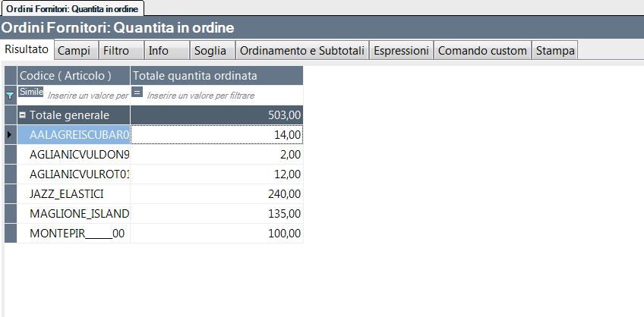Select the Ordini Fornitori: Quantita in ordine window tab
This screenshot has width=644, height=317.
[72, 8]
